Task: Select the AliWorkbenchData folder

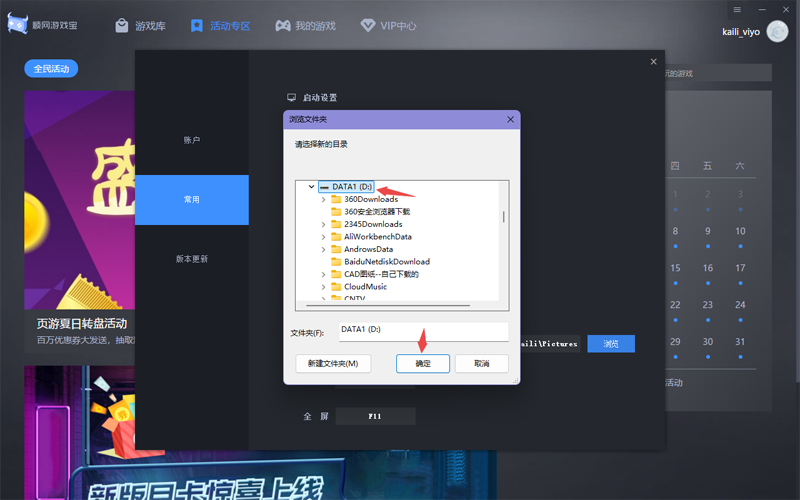Action: click(x=371, y=237)
